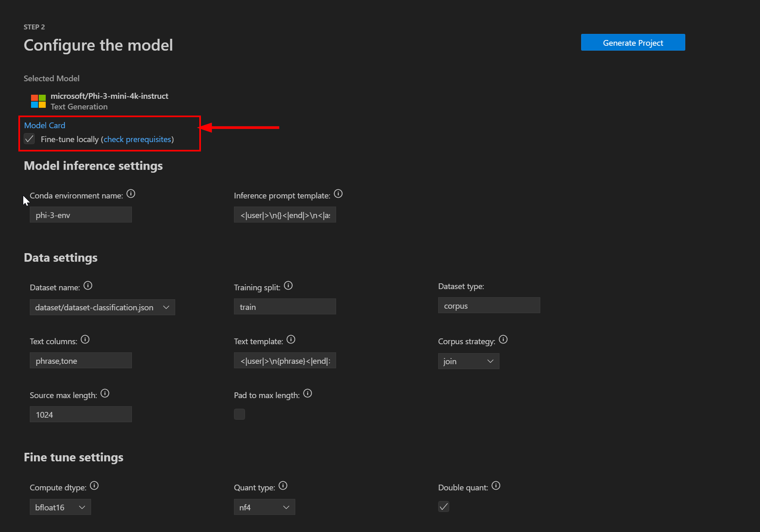Viewport: 760px width, 532px height.
Task: Edit the Source max length field showing 1024
Action: click(80, 414)
